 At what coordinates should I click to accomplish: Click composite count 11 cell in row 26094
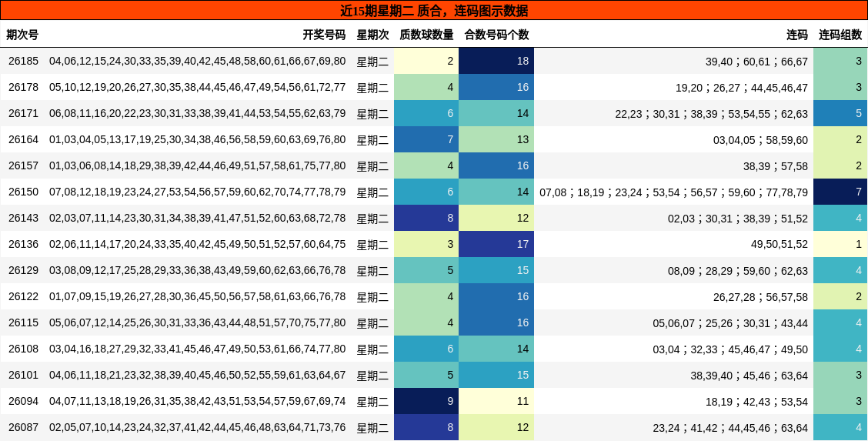496,401
